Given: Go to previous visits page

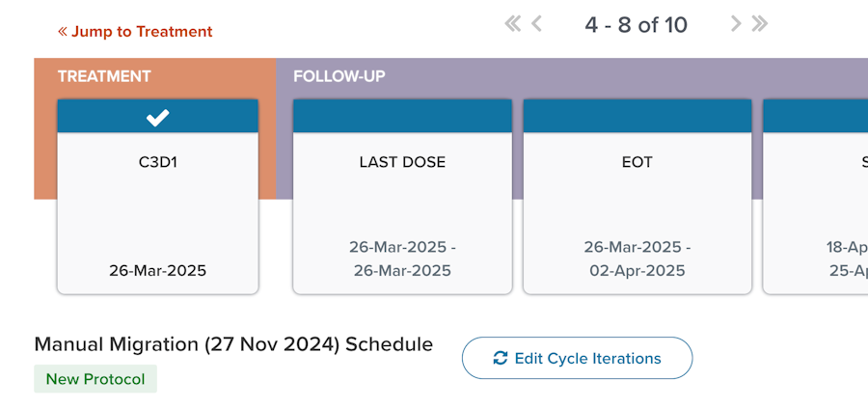Looking at the screenshot, I should [x=536, y=24].
